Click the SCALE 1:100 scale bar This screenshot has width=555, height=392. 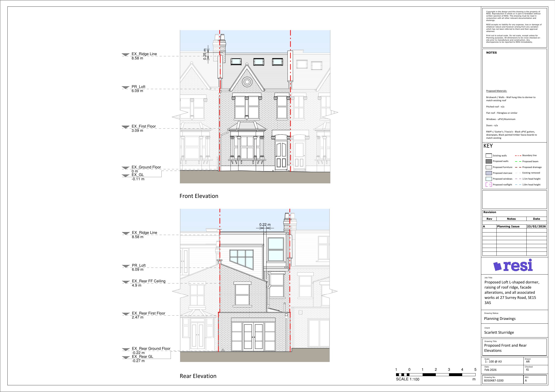tap(436, 375)
